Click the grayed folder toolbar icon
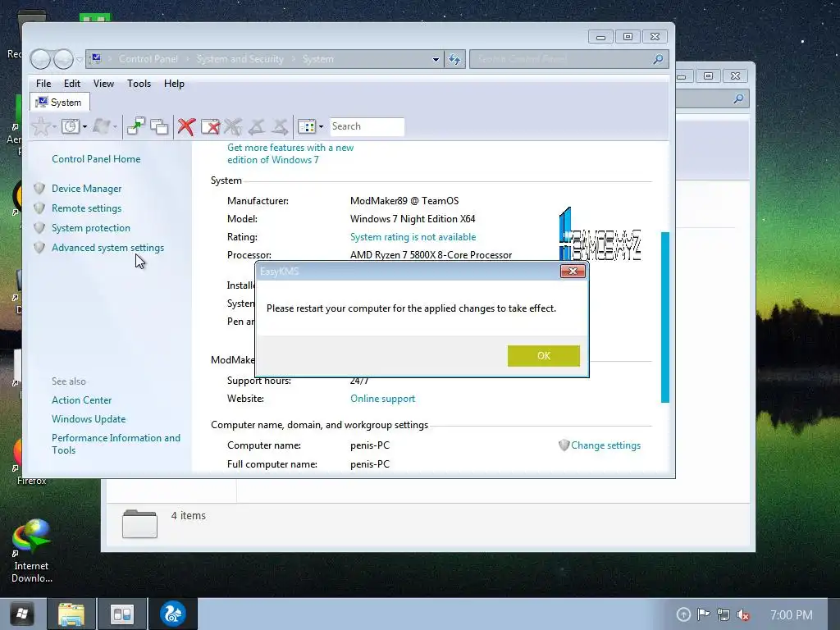840x630 pixels. click(101, 126)
